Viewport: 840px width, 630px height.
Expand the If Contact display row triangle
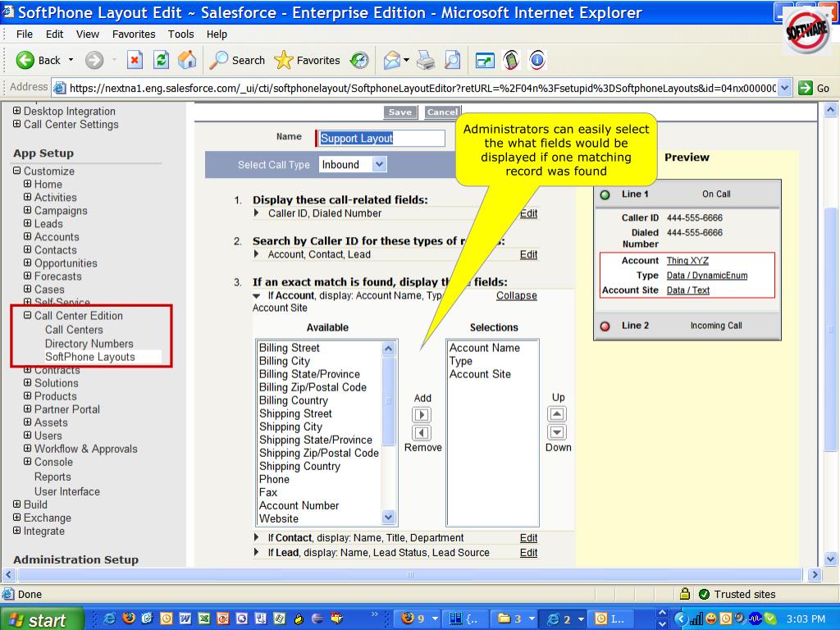[x=257, y=537]
